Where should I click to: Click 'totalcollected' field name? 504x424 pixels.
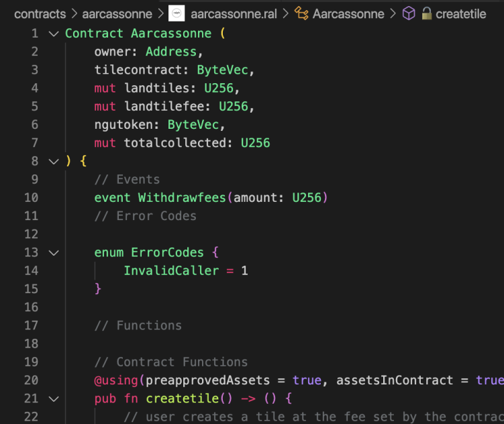175,143
